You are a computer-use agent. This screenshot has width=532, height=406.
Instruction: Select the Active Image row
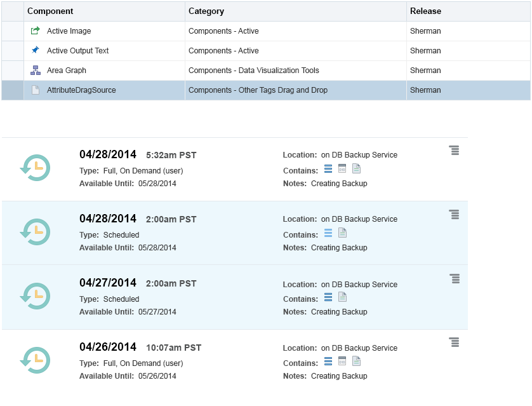pyautogui.click(x=254, y=30)
